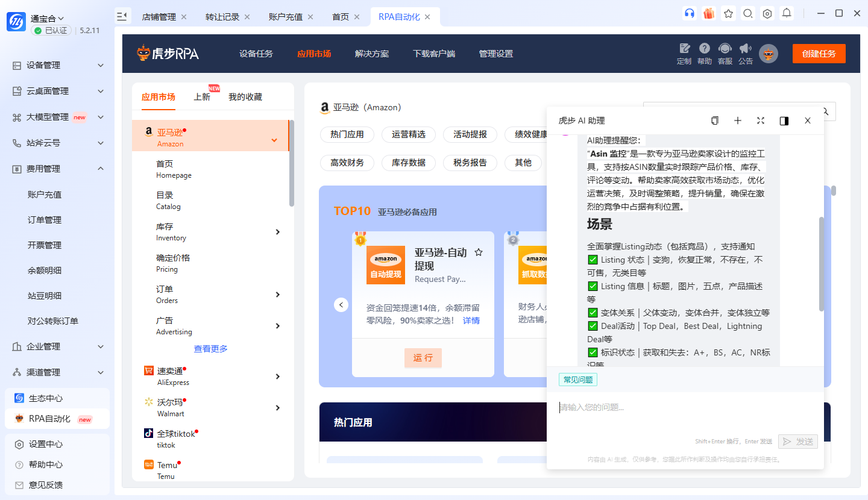868x500 pixels.
Task: Open 管理设置 nav item
Action: pos(496,54)
